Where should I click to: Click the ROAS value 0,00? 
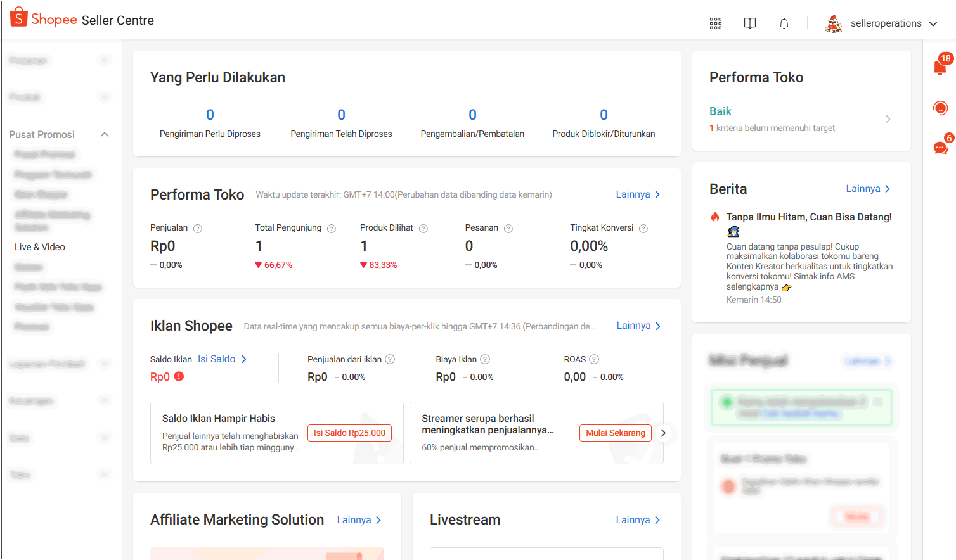[x=575, y=377]
